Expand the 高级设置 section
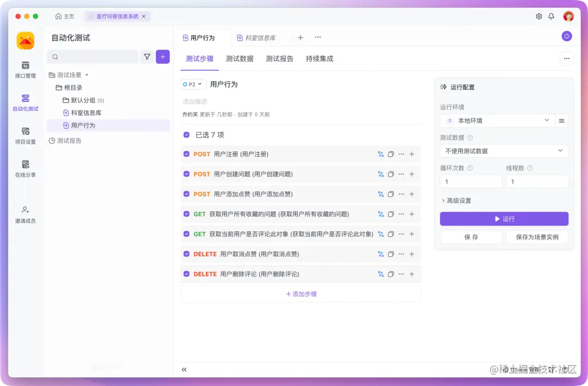Image resolution: width=588 pixels, height=386 pixels. coord(457,200)
